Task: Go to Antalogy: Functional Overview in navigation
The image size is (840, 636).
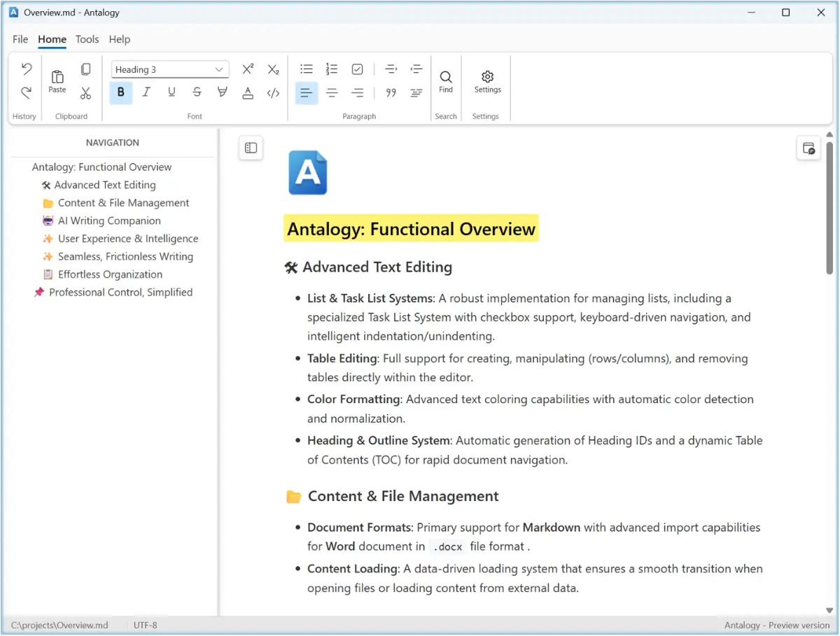Action: (101, 167)
